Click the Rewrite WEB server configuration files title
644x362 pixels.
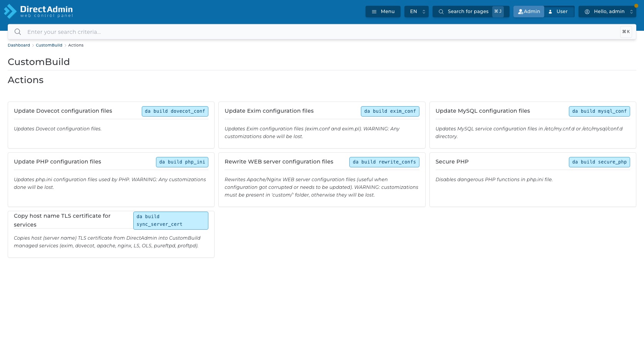pyautogui.click(x=279, y=162)
